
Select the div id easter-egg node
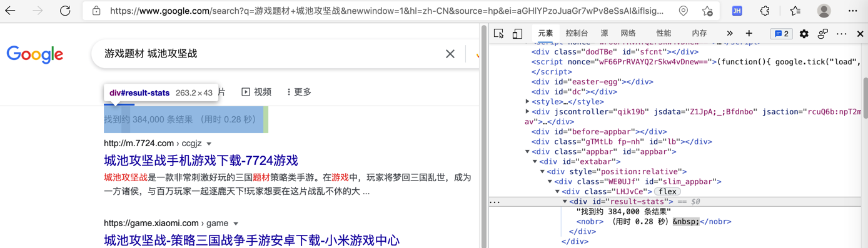point(592,81)
